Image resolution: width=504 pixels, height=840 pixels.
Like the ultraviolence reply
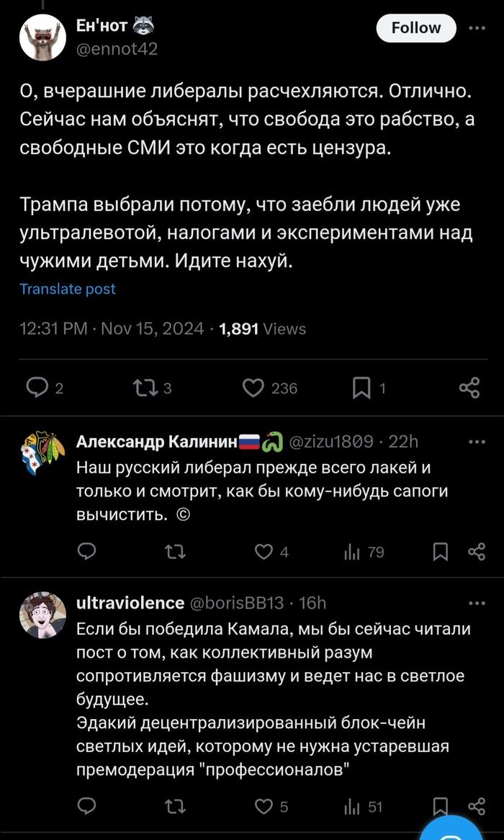pos(264,807)
